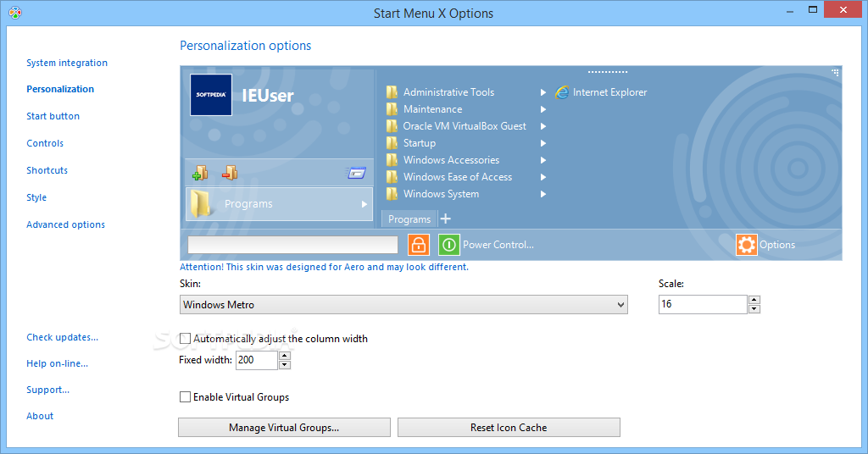Decrease the Scale value with down arrow
Image resolution: width=868 pixels, height=454 pixels.
click(x=754, y=309)
